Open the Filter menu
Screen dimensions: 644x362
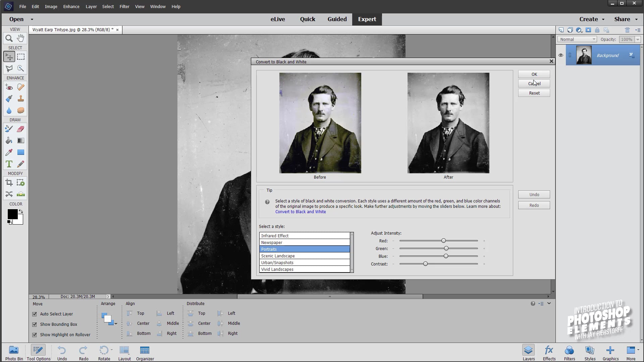pos(124,6)
